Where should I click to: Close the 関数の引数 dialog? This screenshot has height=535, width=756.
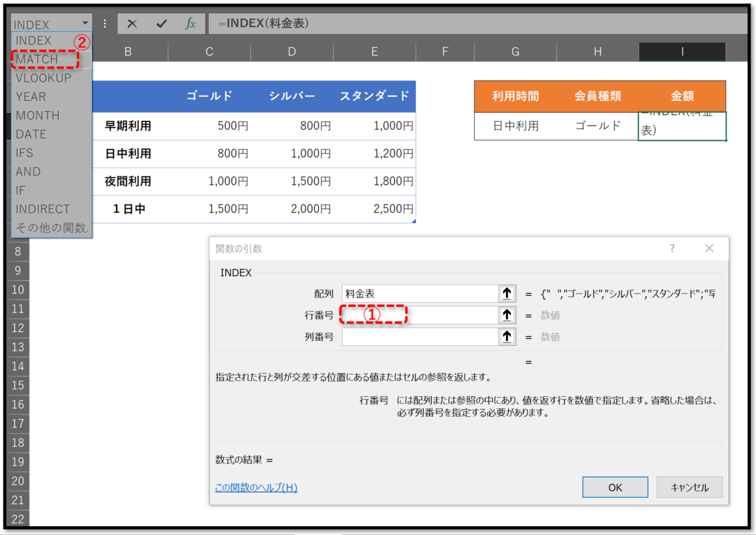(709, 248)
